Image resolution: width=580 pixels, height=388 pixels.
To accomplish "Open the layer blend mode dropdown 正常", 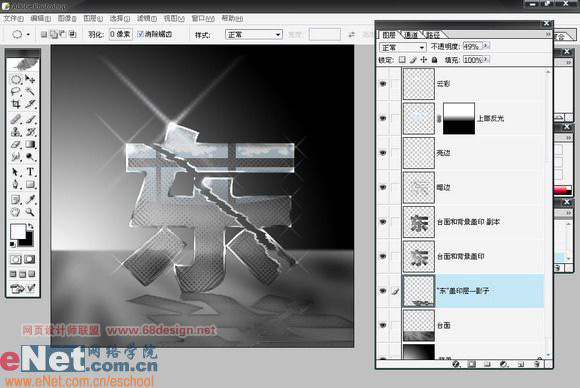I will click(x=402, y=47).
